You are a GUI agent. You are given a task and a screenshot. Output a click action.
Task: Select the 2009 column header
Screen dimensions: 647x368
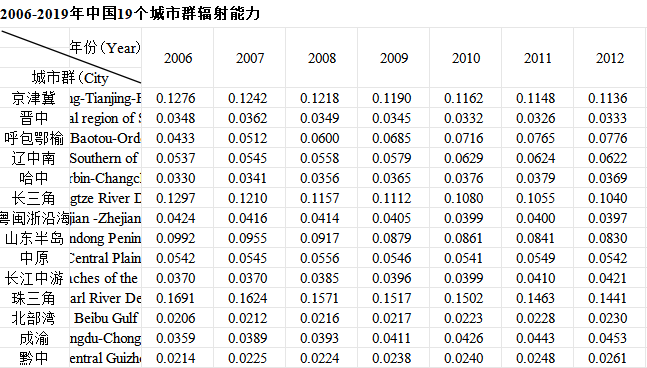tap(394, 58)
